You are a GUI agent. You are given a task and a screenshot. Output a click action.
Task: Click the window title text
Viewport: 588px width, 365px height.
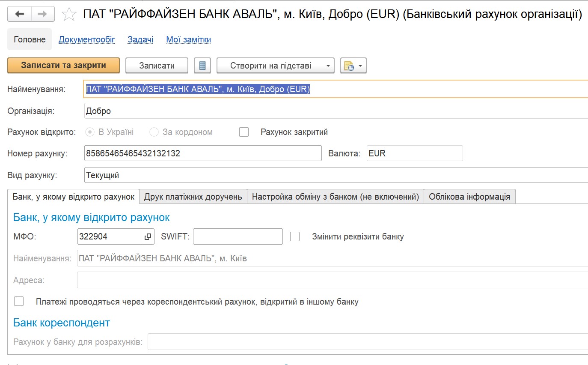333,15
